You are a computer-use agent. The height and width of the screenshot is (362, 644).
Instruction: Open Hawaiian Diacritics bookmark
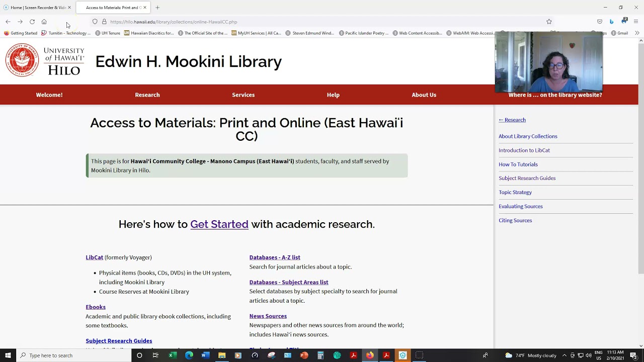click(x=149, y=33)
